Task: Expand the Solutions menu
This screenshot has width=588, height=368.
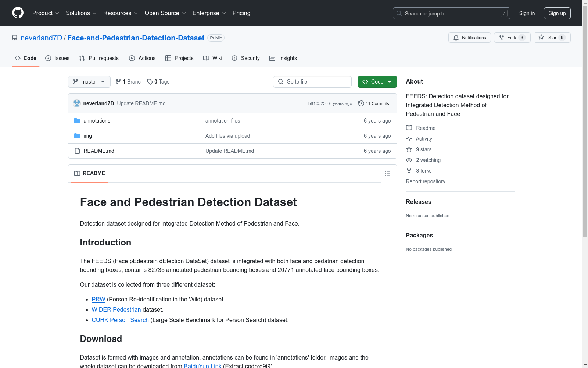Action: click(x=81, y=13)
